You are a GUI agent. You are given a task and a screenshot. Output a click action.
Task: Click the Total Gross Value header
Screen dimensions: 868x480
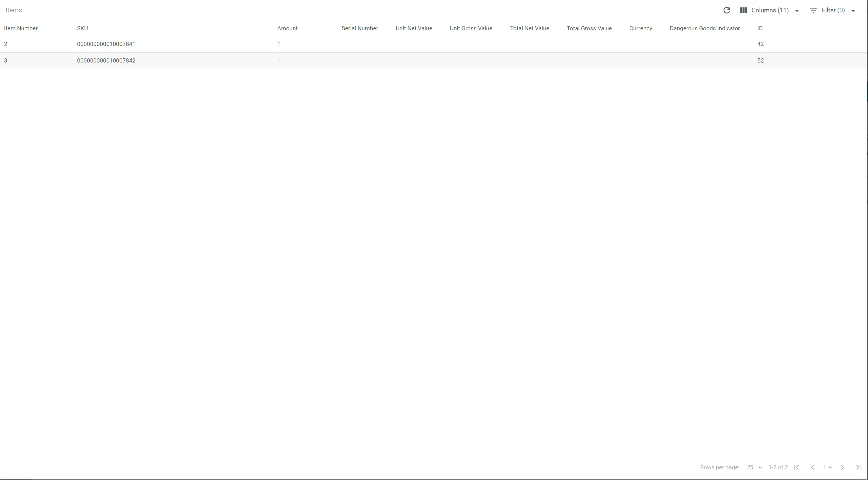(589, 28)
